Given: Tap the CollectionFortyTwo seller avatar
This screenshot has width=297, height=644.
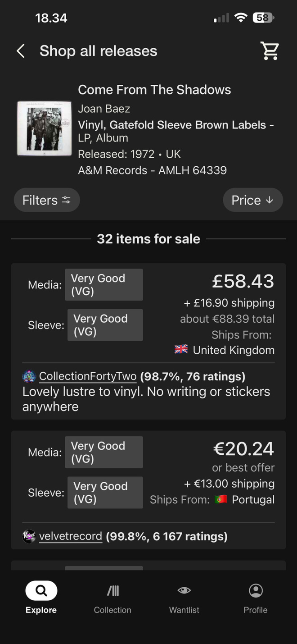Looking at the screenshot, I should (x=29, y=376).
